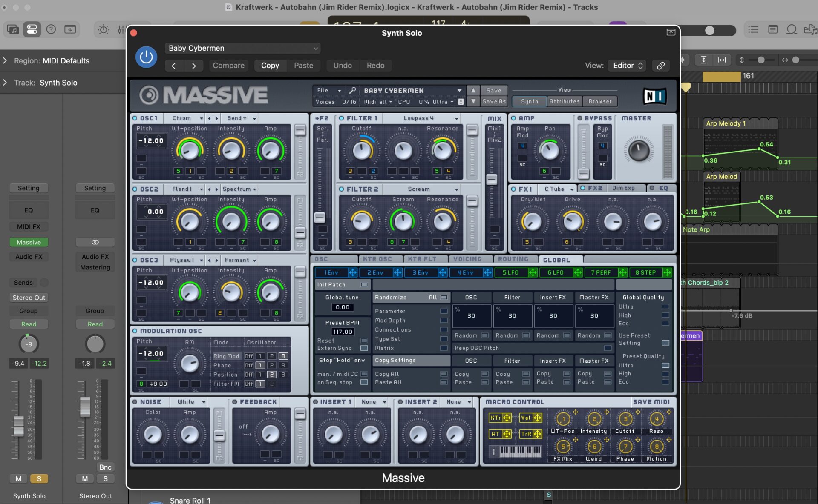Click the Save As button in Massive

pyautogui.click(x=494, y=101)
